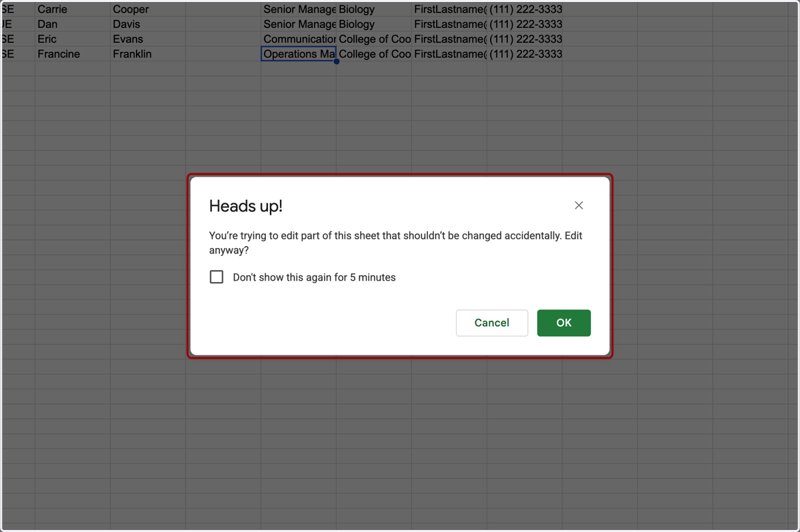Click Biology cell in Dan's row

(374, 24)
